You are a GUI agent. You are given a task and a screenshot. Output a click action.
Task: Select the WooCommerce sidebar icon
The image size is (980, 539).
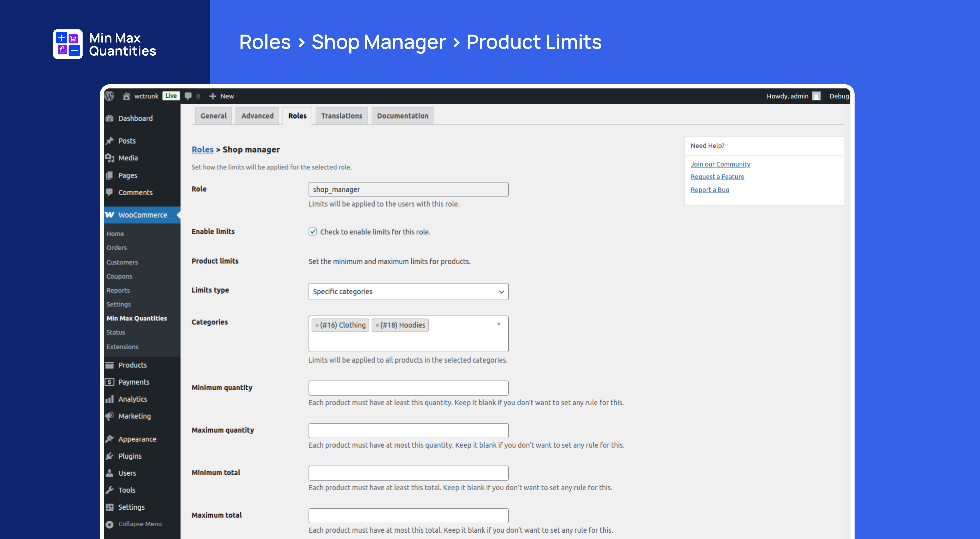[x=110, y=215]
